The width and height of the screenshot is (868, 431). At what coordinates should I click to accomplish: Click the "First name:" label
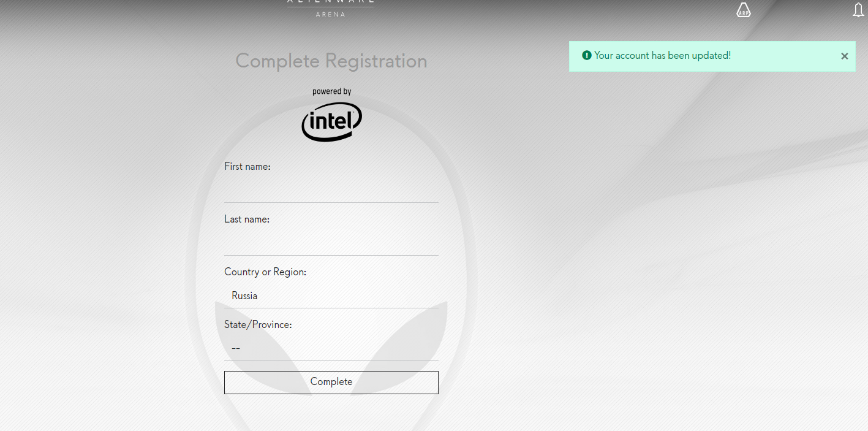pos(247,166)
